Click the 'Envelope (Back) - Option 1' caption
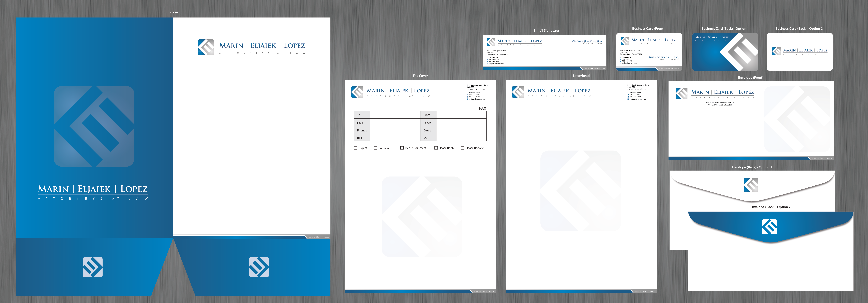868x303 pixels. [752, 167]
